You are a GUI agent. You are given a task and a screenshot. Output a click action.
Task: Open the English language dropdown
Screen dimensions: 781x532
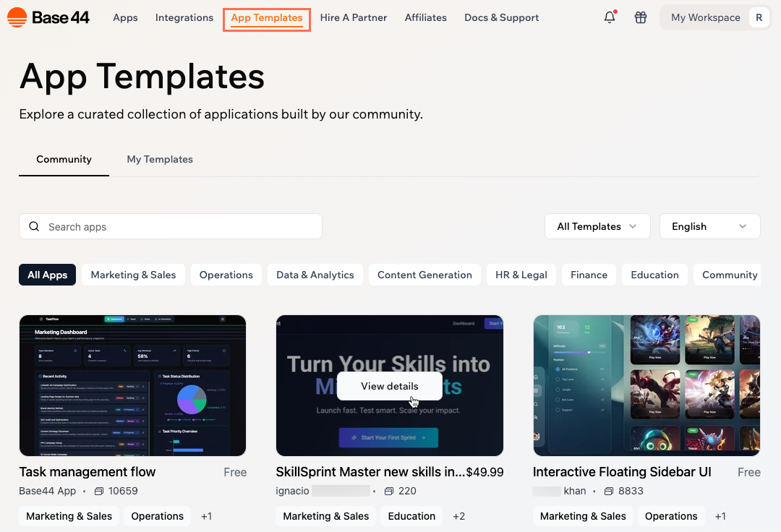tap(709, 226)
